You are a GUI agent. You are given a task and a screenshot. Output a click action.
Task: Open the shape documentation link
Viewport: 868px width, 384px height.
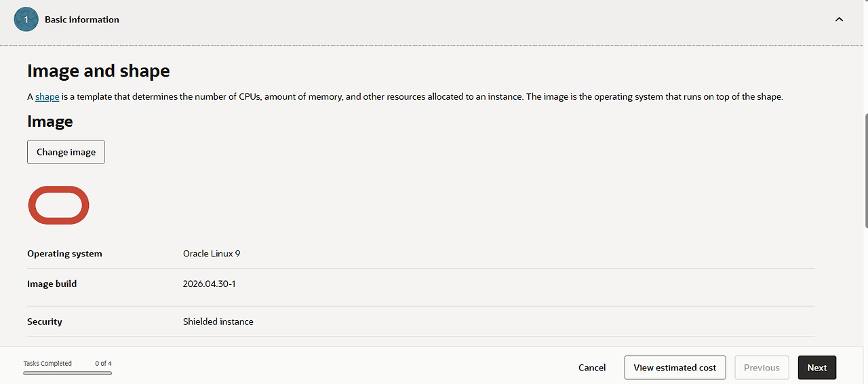(47, 96)
